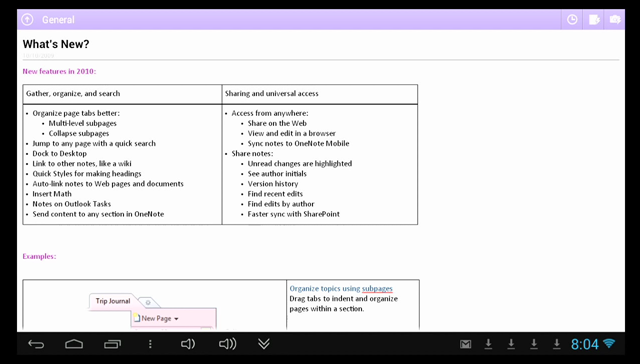The width and height of the screenshot is (640, 364).
Task: Tap the Android home button
Action: tap(74, 344)
